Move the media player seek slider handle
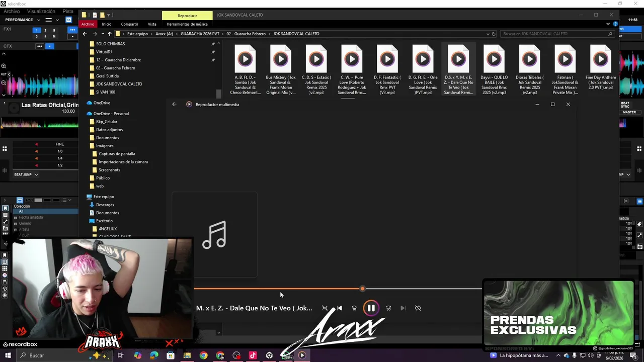644x362 pixels. pos(362,289)
